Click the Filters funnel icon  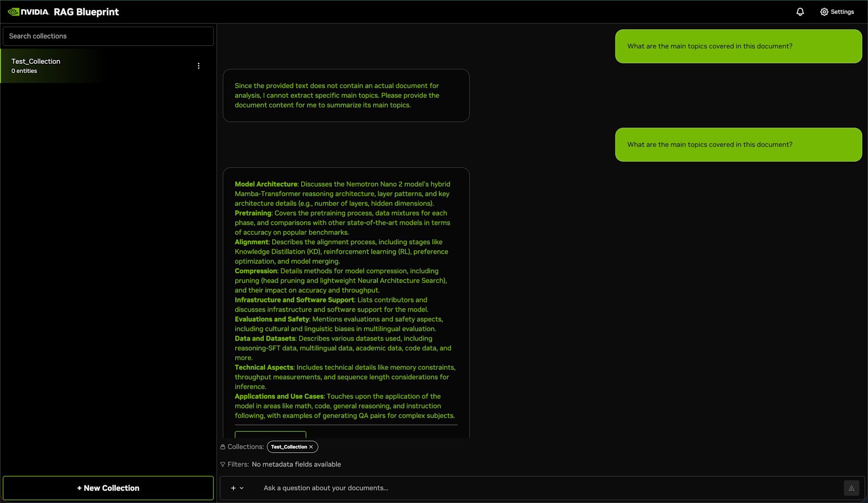223,464
